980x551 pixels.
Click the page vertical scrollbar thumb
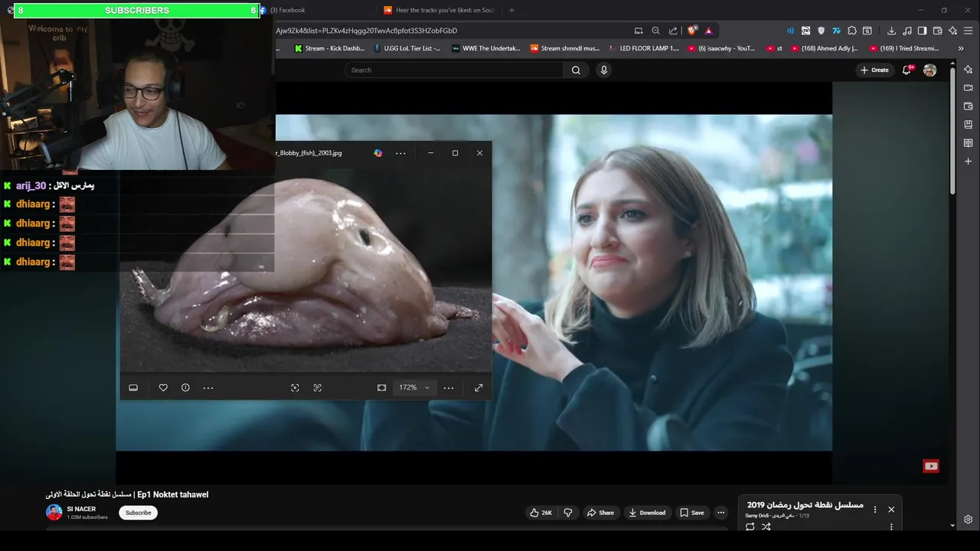[952, 130]
